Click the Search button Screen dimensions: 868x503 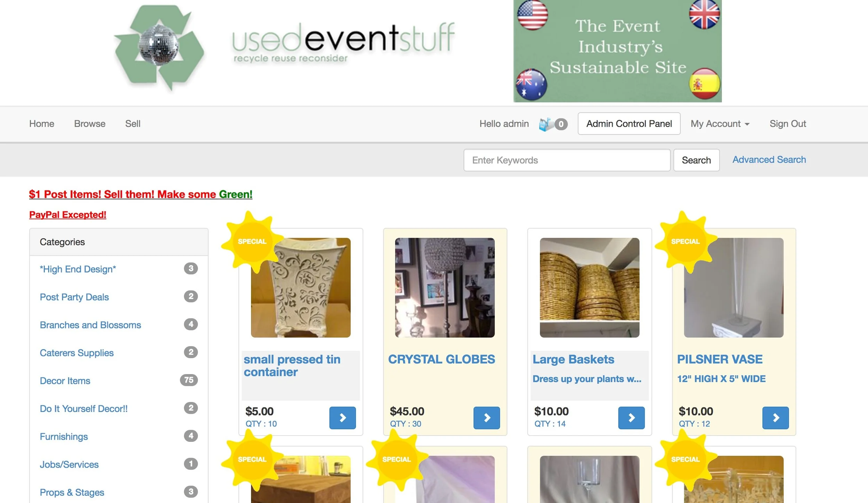point(696,160)
